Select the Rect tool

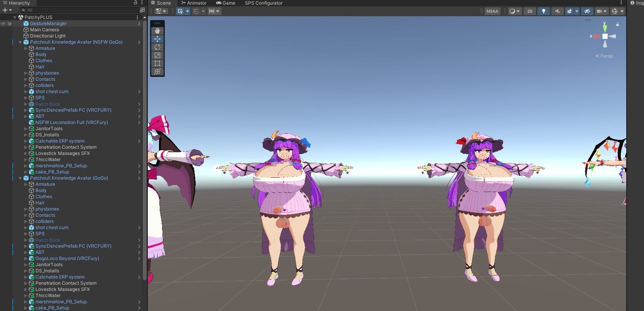(x=157, y=63)
